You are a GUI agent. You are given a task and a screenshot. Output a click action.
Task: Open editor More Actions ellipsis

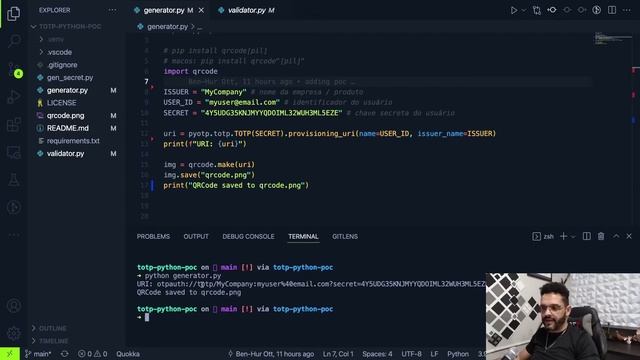pyautogui.click(x=627, y=10)
